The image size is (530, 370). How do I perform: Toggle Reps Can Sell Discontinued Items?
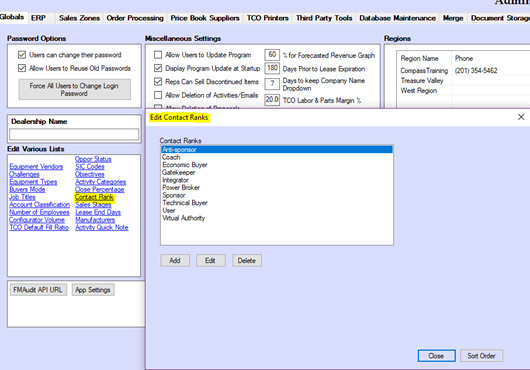pyautogui.click(x=158, y=82)
